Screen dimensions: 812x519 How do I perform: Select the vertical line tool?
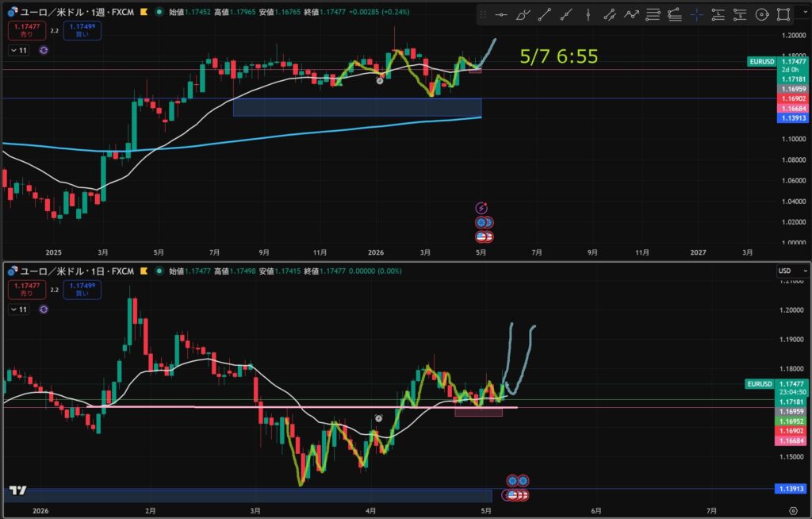[588, 15]
